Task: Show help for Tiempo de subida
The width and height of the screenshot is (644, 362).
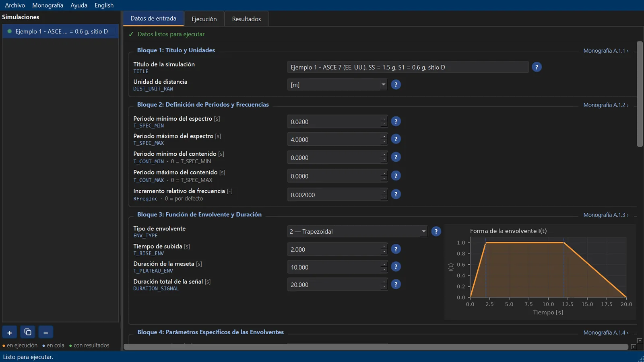Action: [x=396, y=249]
